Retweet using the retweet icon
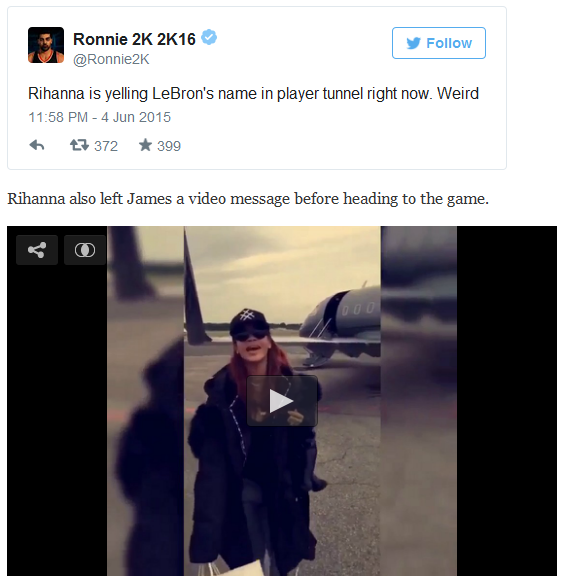Screen dimensions: 561x586 click(x=79, y=145)
